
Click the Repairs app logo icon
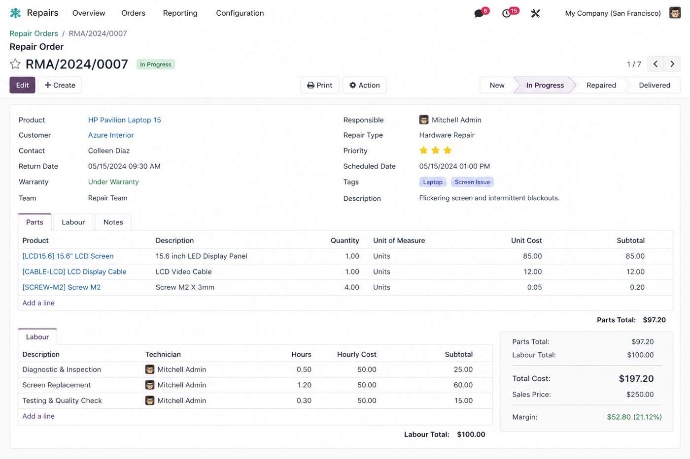[15, 13]
